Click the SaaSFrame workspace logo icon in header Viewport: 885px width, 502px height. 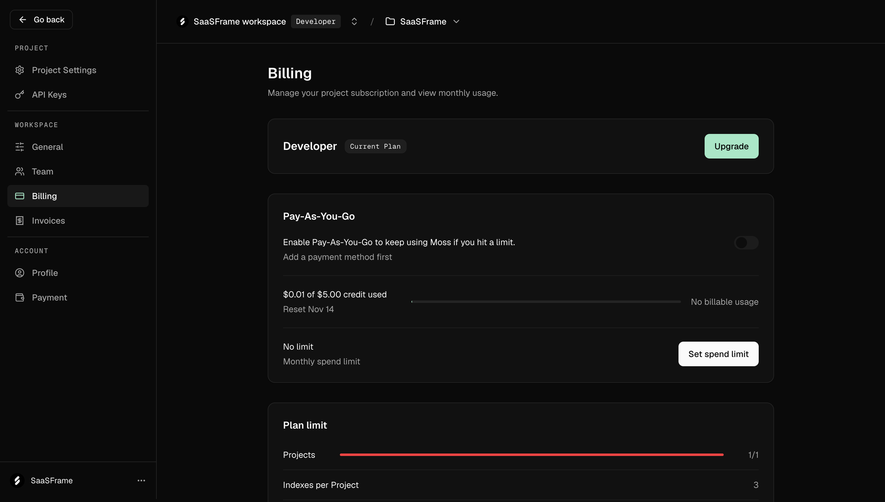(x=182, y=21)
